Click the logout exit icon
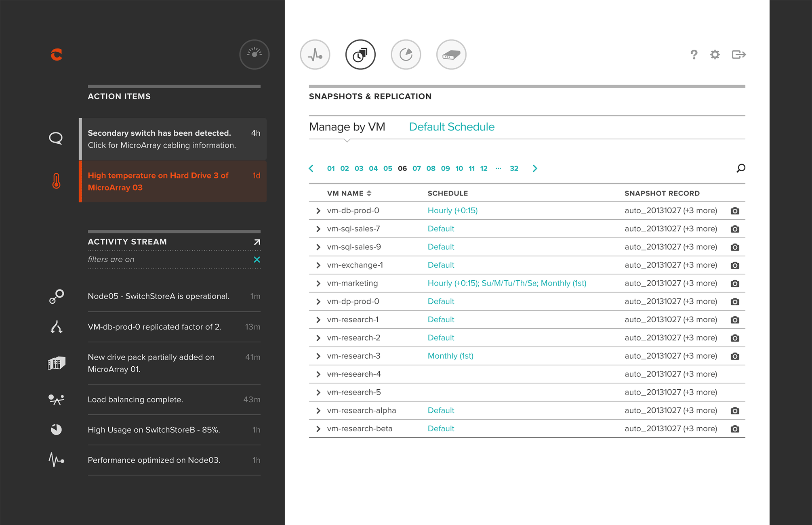 (x=738, y=55)
